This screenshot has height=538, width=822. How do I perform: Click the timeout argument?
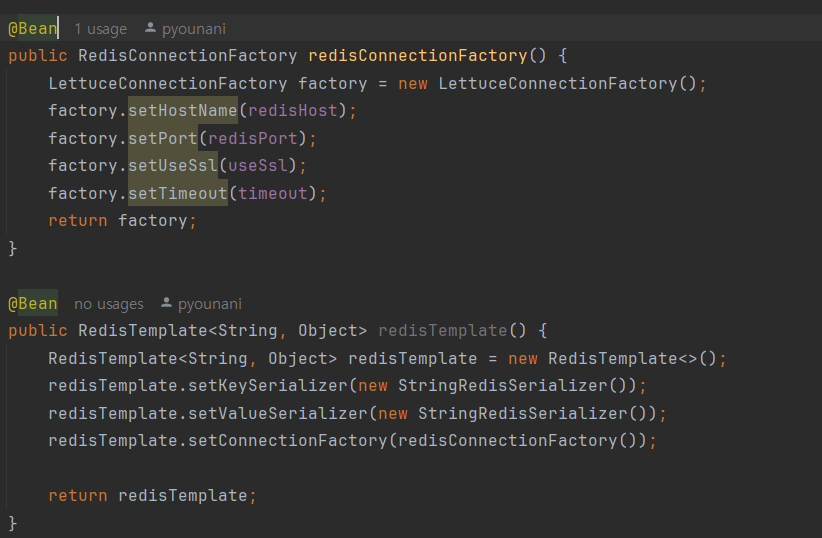pos(273,193)
